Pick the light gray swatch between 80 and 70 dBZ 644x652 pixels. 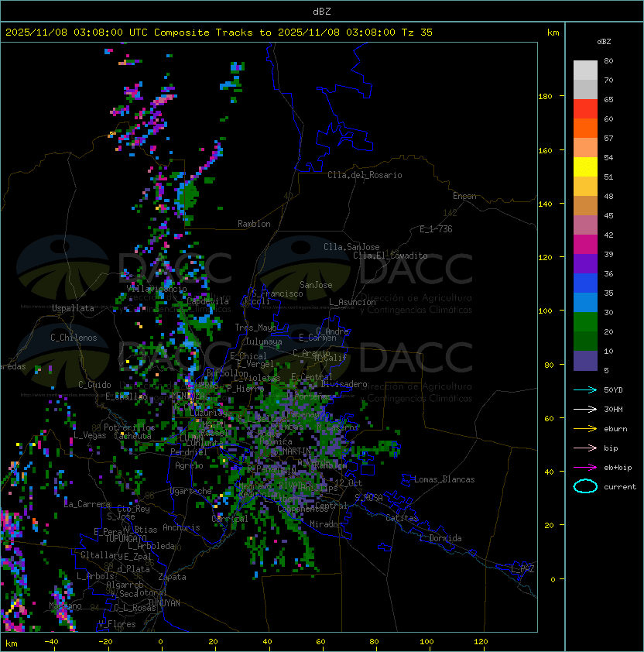pyautogui.click(x=585, y=70)
